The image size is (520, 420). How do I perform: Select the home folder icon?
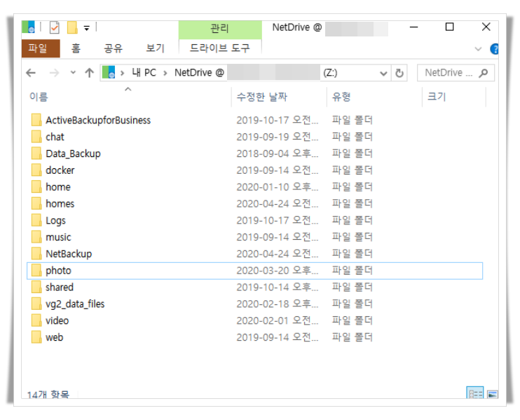click(x=36, y=187)
